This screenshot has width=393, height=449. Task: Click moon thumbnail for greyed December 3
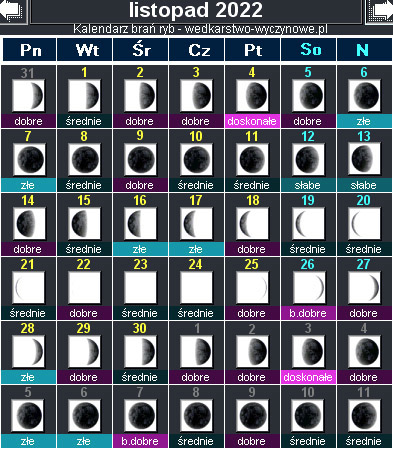pos(308,351)
